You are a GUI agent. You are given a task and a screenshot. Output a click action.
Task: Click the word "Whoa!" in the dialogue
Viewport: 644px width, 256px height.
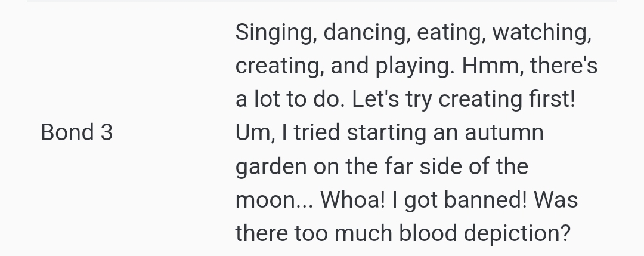pos(352,200)
